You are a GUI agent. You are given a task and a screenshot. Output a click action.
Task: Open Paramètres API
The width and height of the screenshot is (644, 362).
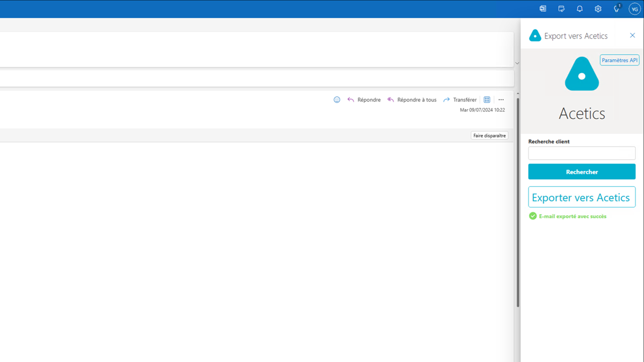[619, 60]
